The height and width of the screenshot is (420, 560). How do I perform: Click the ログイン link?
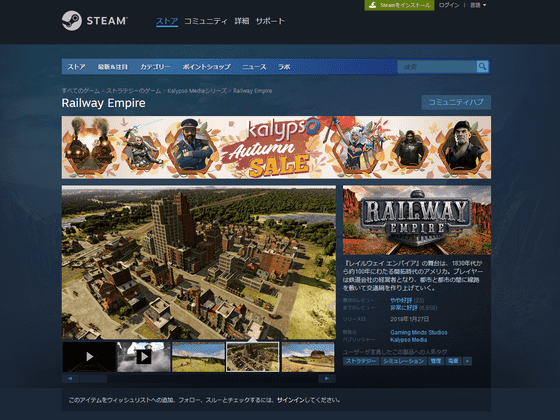point(449,5)
